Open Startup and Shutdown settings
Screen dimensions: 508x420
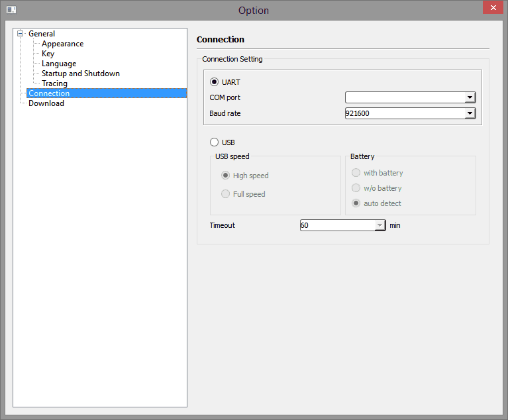coord(80,74)
